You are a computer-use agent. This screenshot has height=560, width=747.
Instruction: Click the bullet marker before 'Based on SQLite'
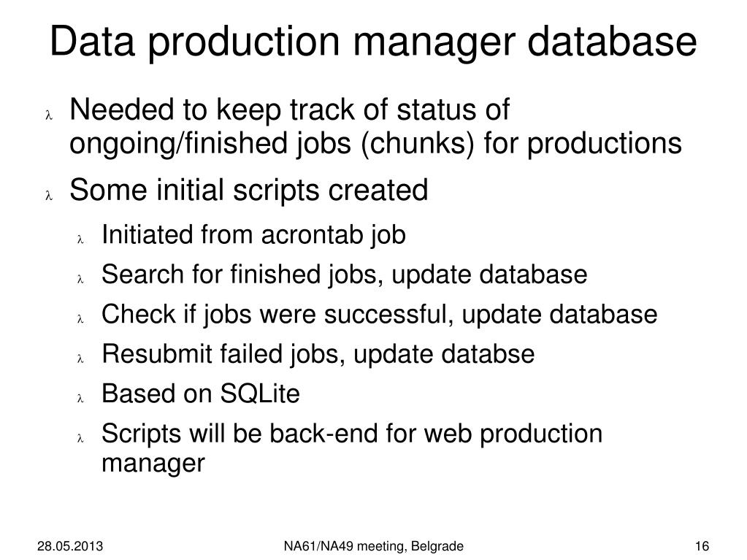pos(80,399)
